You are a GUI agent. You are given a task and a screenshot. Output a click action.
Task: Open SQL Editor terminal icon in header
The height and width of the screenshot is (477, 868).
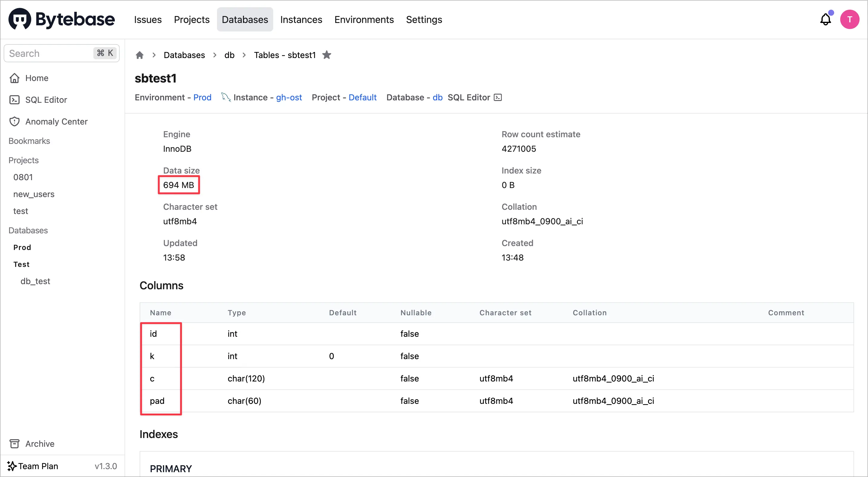click(497, 97)
